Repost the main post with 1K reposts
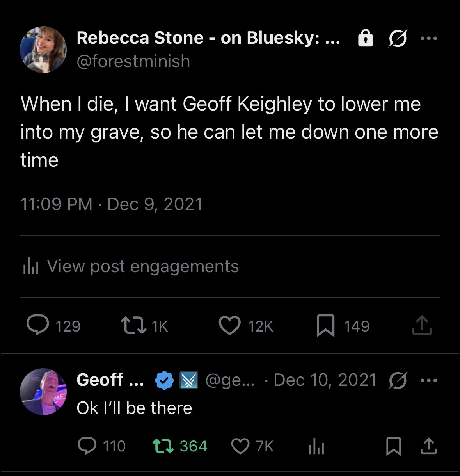This screenshot has width=460, height=476. click(x=133, y=326)
